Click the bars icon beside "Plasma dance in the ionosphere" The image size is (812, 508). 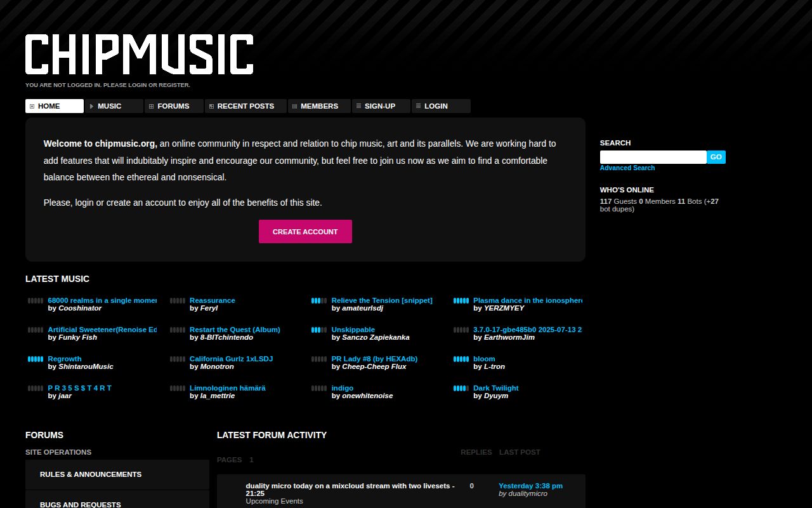pyautogui.click(x=461, y=301)
